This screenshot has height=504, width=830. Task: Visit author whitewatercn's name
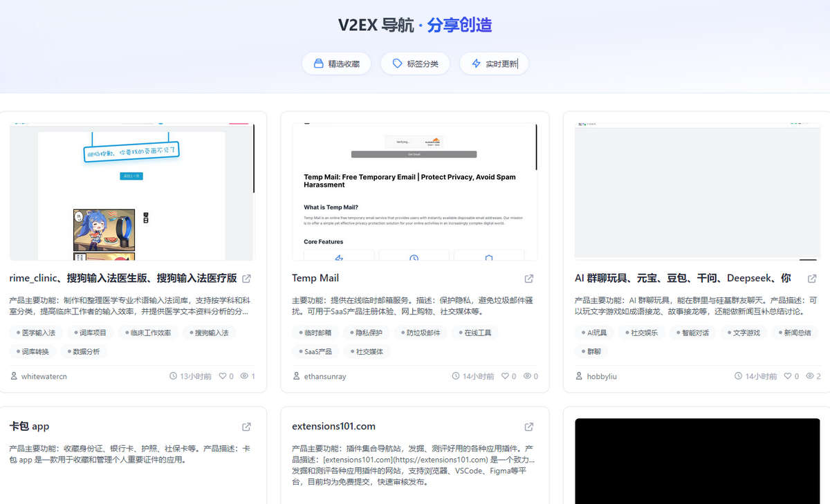44,377
